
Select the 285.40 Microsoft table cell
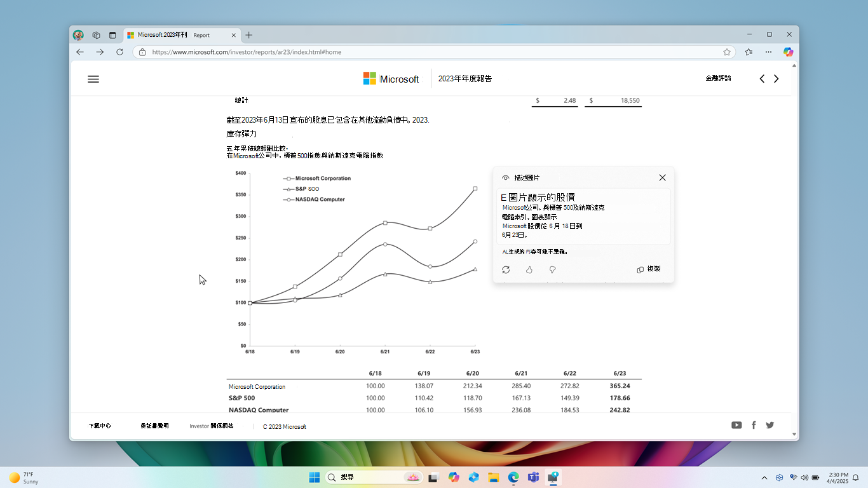click(521, 386)
